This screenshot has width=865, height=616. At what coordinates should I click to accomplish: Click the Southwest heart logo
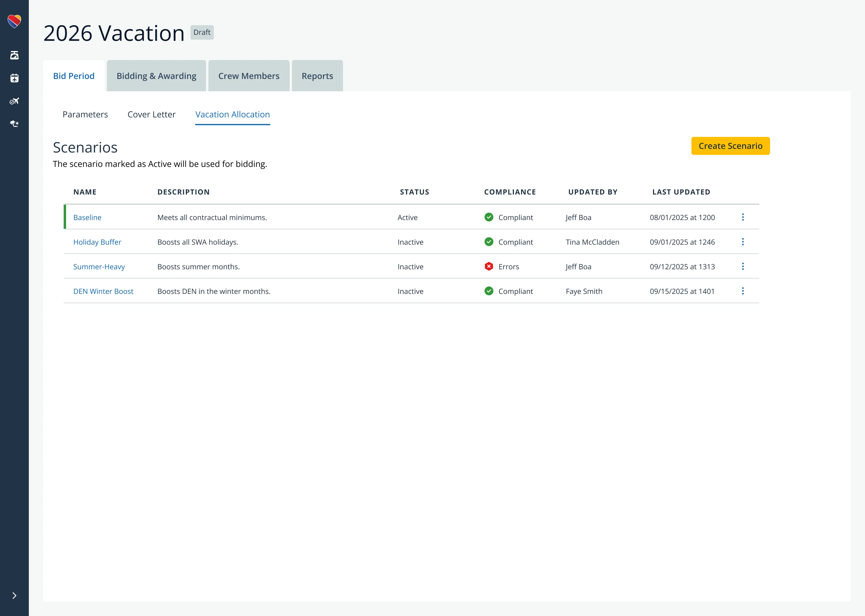point(14,21)
